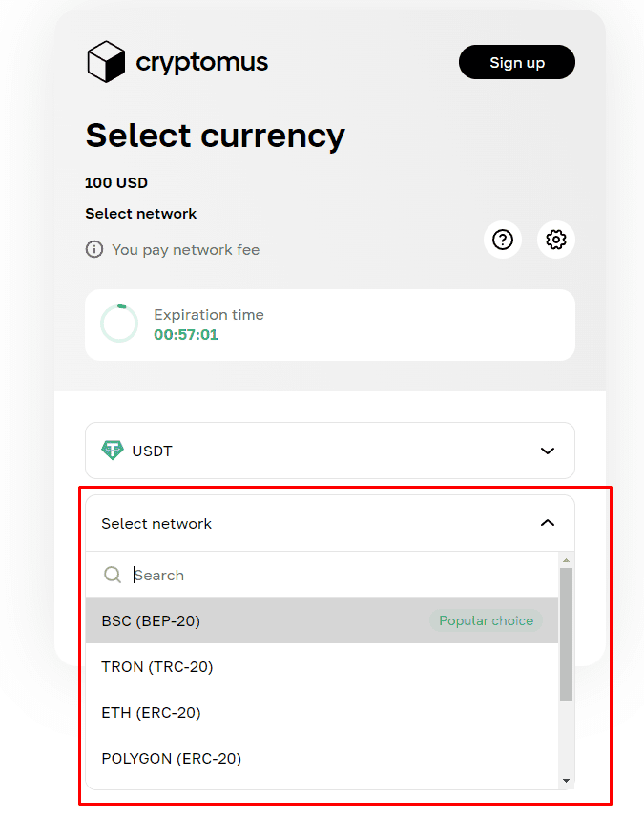Pick the ETH (ERC-20) network
This screenshot has width=644, height=818.
tap(151, 713)
